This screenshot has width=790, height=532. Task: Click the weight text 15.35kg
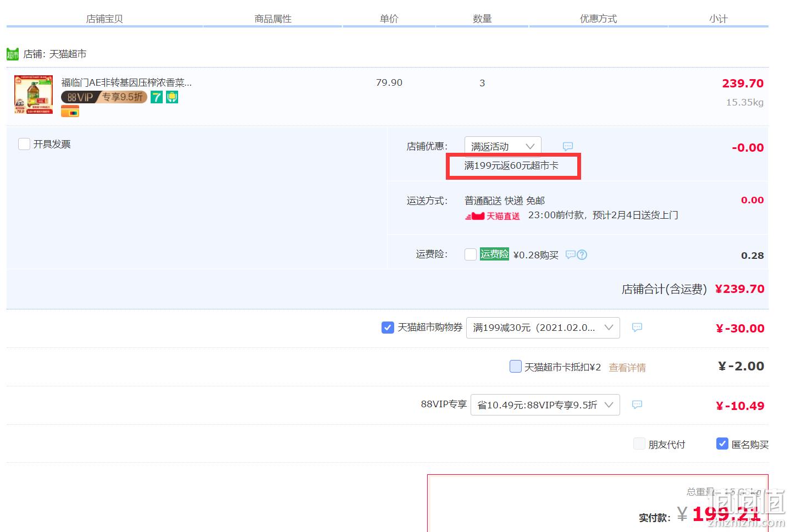(745, 102)
